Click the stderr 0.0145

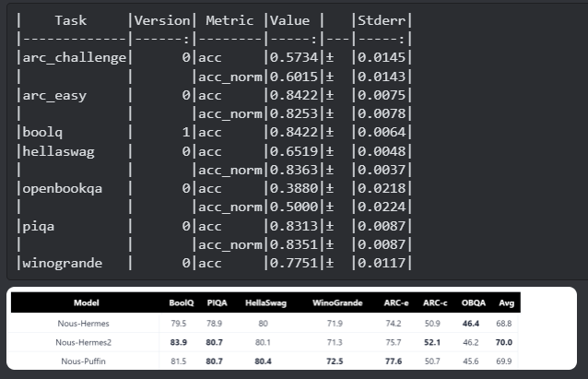[x=382, y=57]
